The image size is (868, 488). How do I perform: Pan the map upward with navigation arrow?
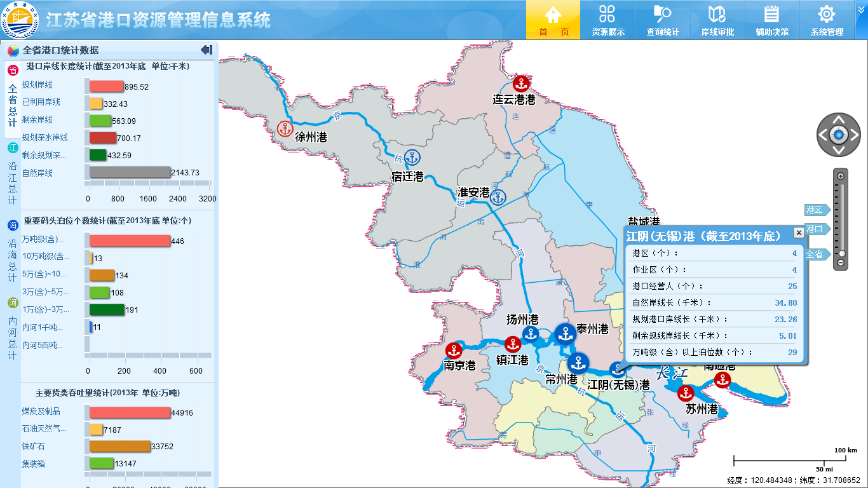tap(838, 119)
